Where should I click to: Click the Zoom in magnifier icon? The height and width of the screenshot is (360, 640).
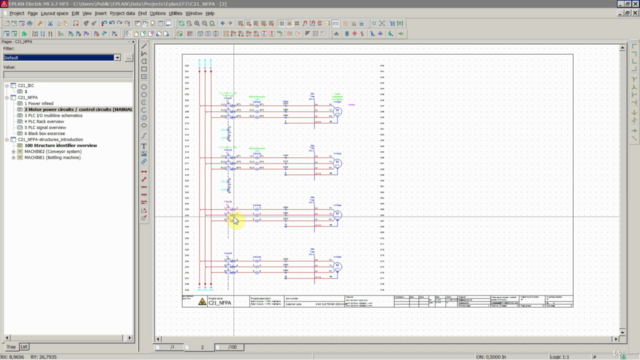point(197,24)
